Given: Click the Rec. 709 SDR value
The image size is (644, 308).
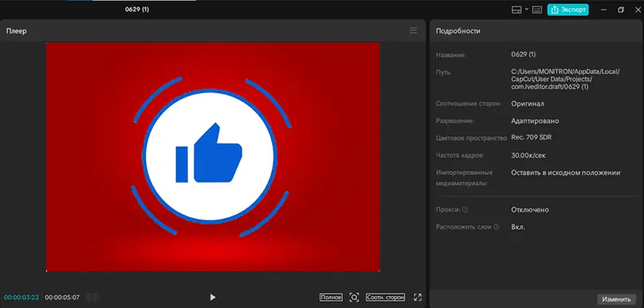Looking at the screenshot, I should (531, 137).
